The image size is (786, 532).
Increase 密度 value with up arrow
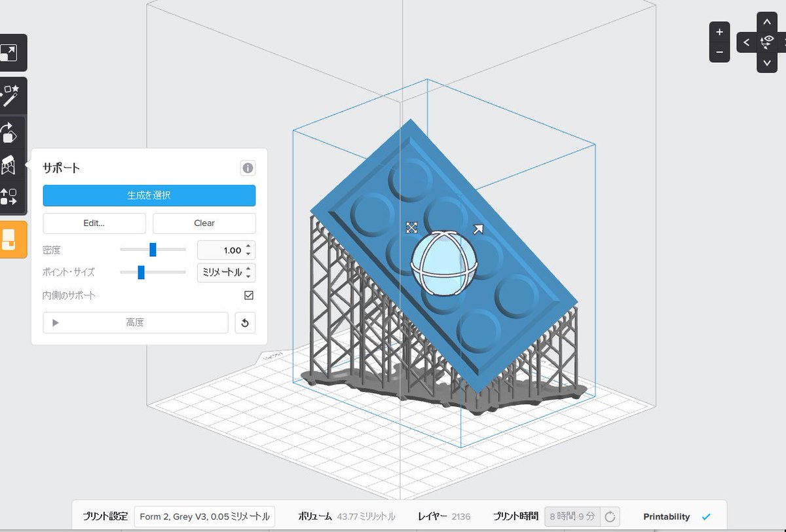(x=248, y=247)
